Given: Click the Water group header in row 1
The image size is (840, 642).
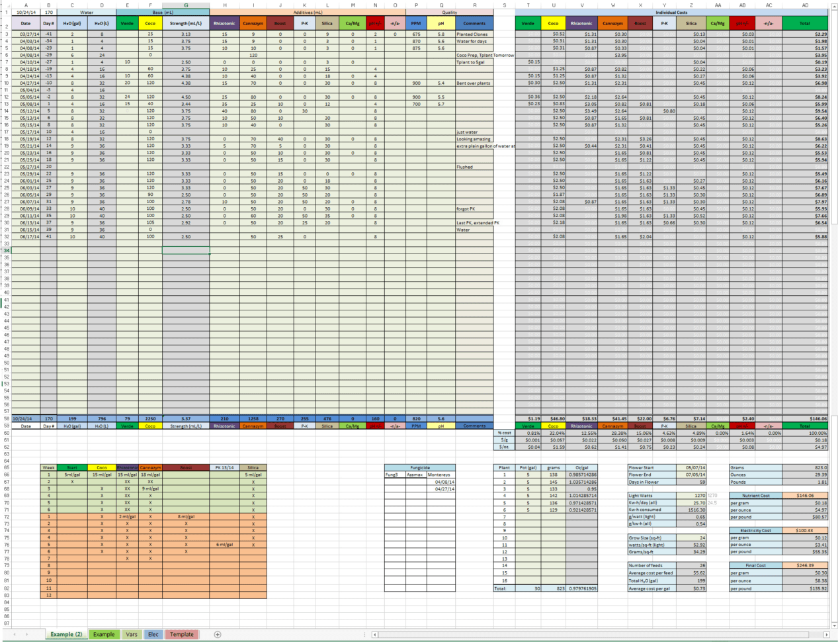Looking at the screenshot, I should pyautogui.click(x=87, y=12).
